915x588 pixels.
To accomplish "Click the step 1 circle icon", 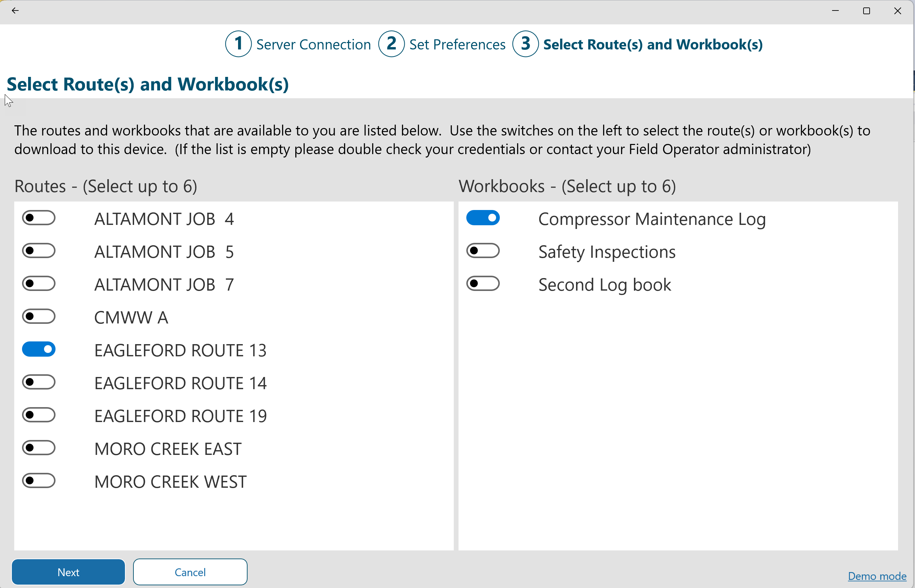I will click(x=238, y=44).
